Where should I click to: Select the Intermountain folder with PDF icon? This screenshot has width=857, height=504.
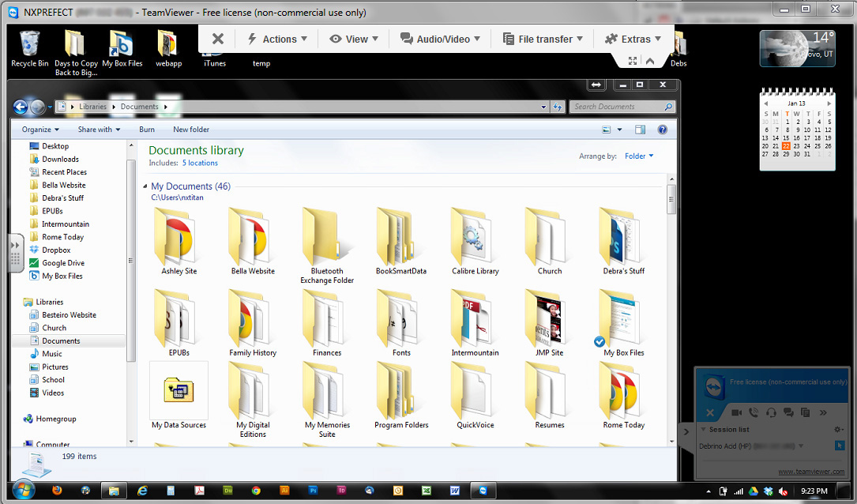475,323
